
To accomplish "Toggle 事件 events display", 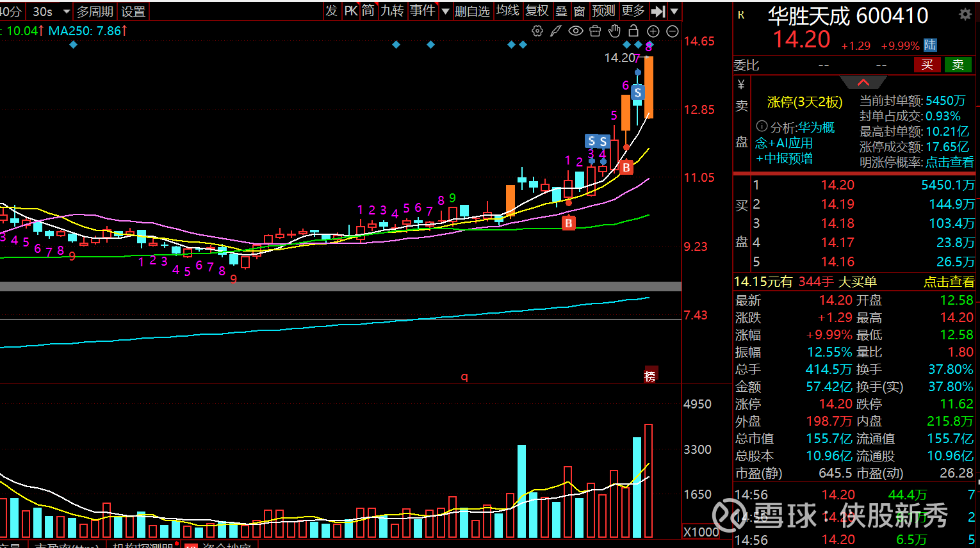I will coord(422,11).
